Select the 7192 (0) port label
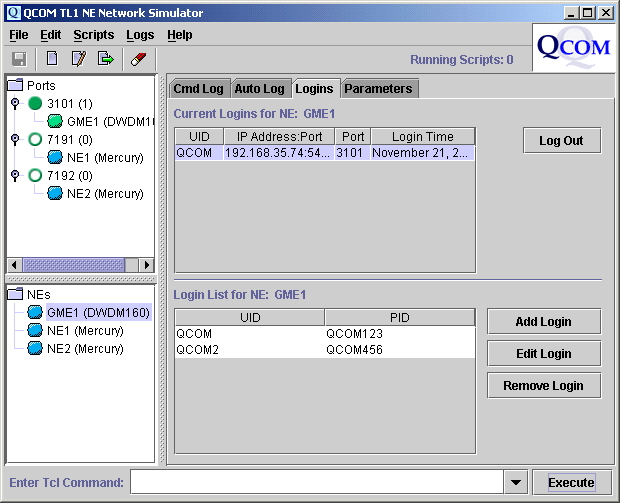Image resolution: width=620 pixels, height=503 pixels. [x=70, y=176]
